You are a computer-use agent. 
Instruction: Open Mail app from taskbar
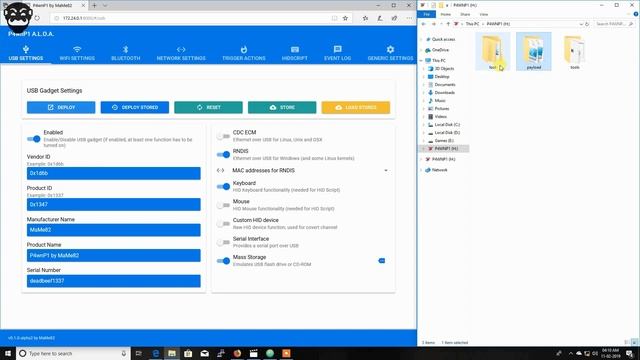click(204, 353)
